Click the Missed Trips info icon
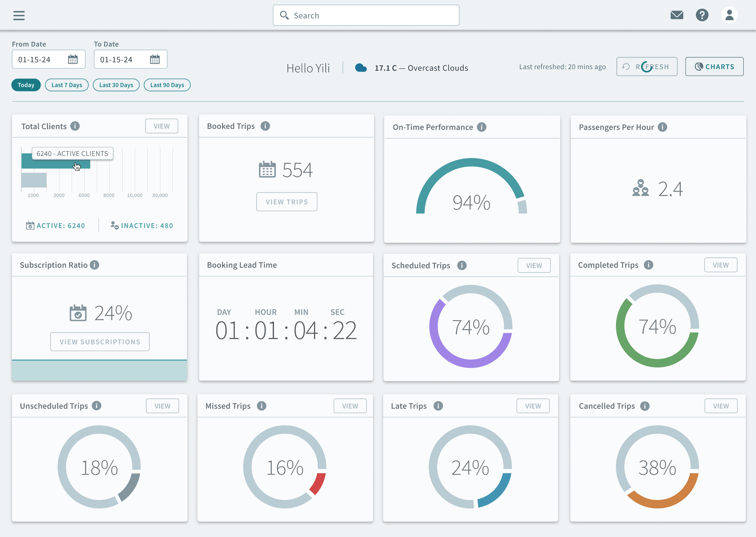The width and height of the screenshot is (756, 537). (261, 406)
